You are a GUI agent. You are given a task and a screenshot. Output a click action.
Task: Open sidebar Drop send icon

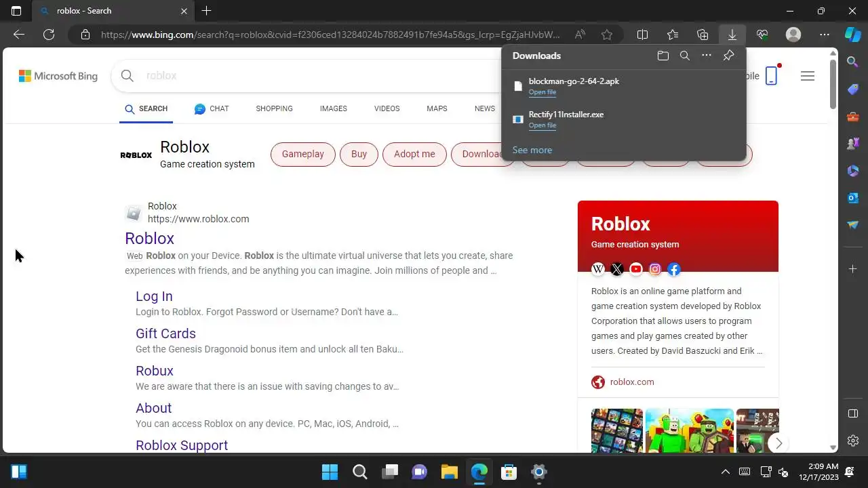point(853,225)
